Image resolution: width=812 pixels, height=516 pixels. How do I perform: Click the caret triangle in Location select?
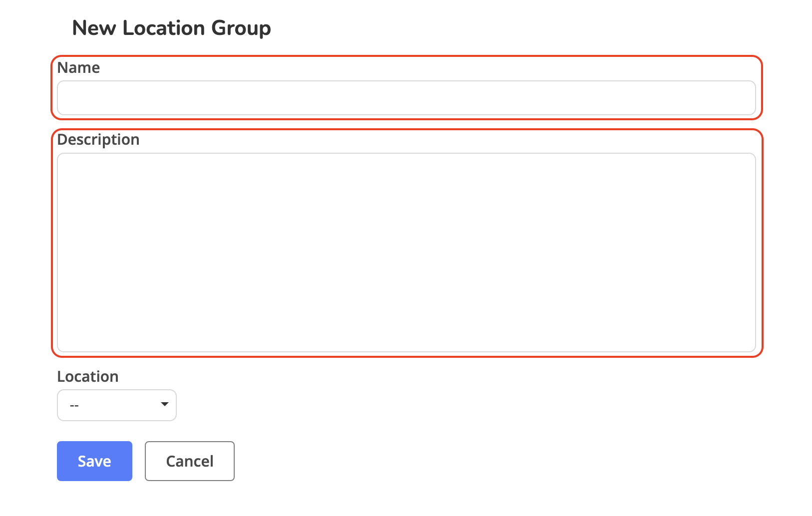(164, 404)
